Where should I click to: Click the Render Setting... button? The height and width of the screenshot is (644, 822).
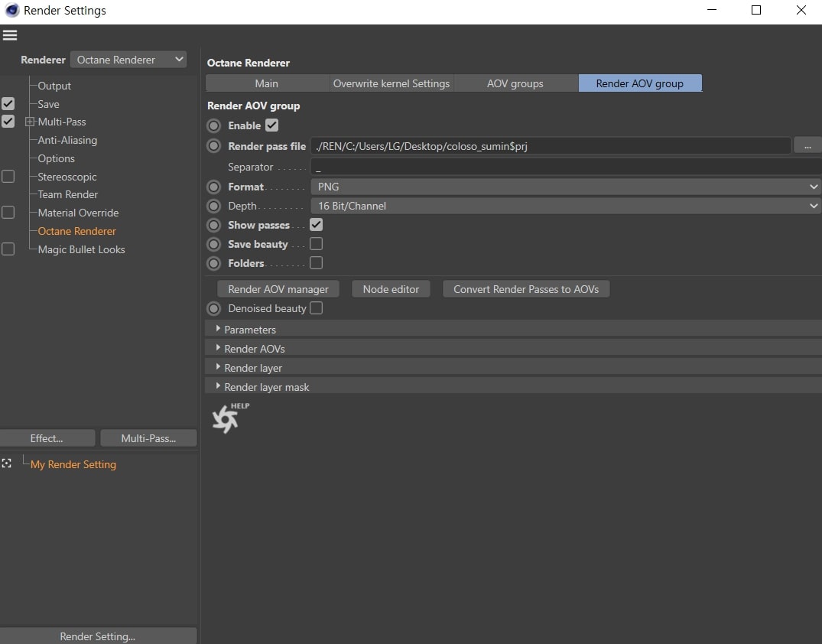point(98,636)
